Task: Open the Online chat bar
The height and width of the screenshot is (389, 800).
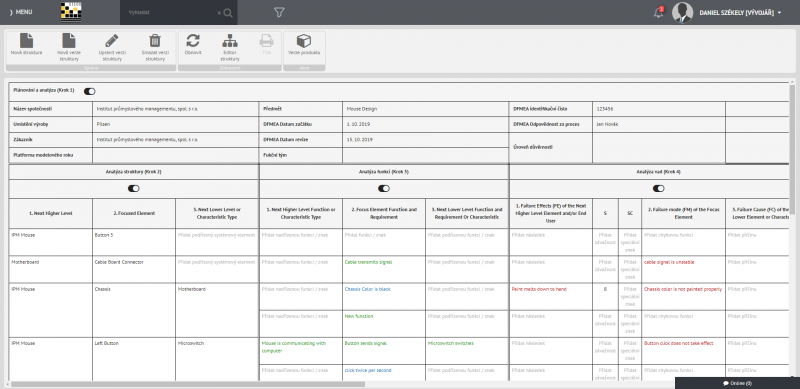Action: point(737,383)
